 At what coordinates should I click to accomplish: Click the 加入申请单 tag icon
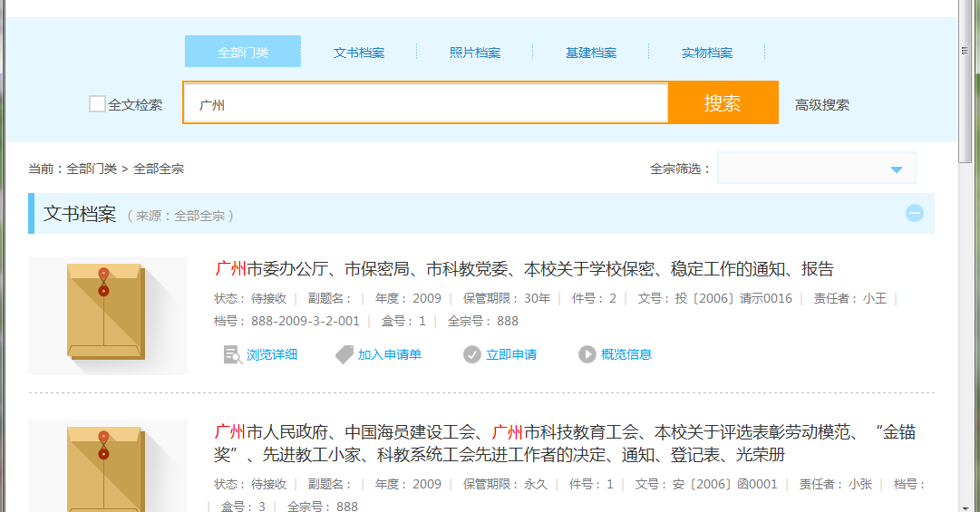pyautogui.click(x=344, y=354)
